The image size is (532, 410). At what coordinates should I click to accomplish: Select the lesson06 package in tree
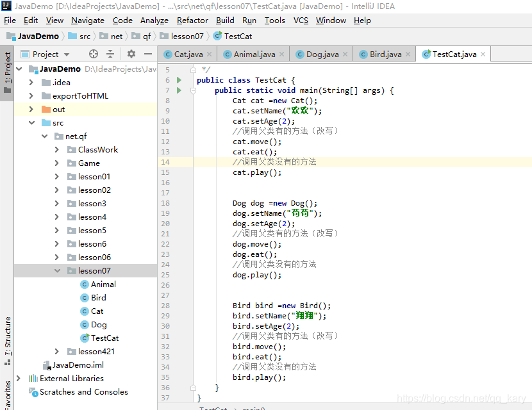click(x=94, y=258)
